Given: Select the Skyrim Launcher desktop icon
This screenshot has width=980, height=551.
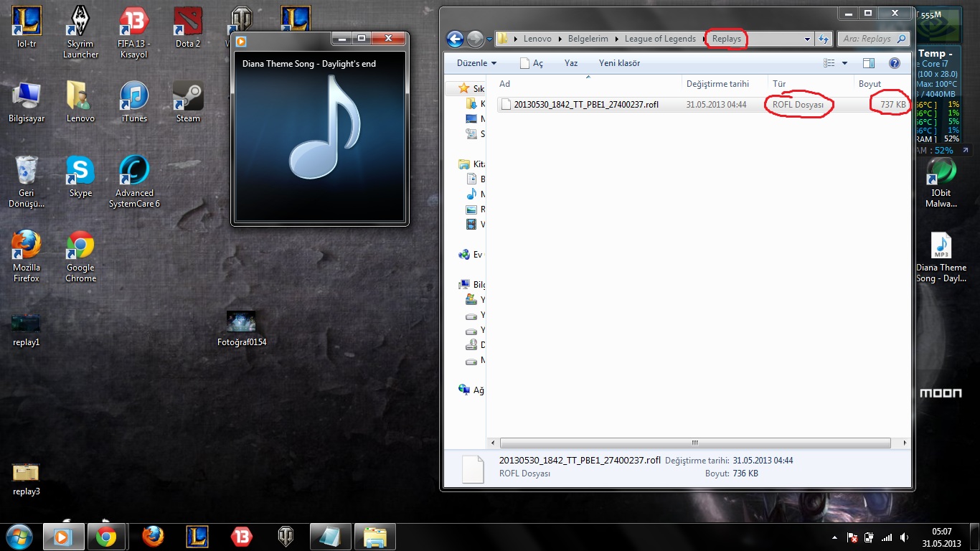Looking at the screenshot, I should pyautogui.click(x=80, y=32).
